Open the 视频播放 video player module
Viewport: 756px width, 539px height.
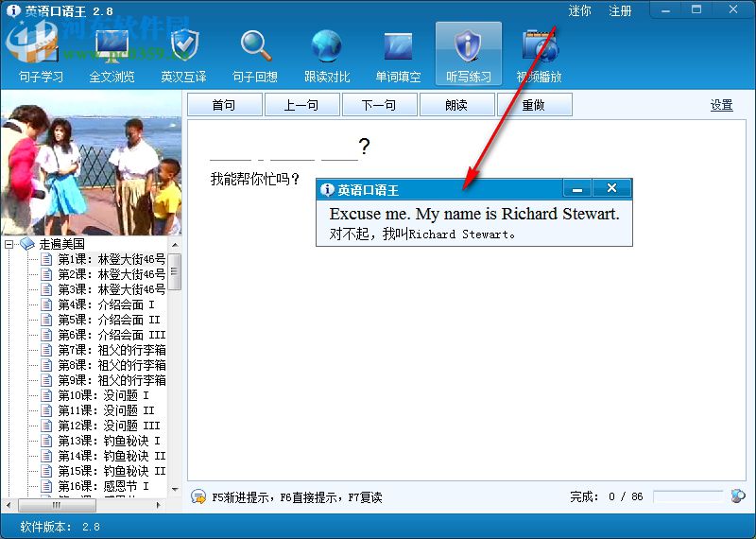(539, 56)
